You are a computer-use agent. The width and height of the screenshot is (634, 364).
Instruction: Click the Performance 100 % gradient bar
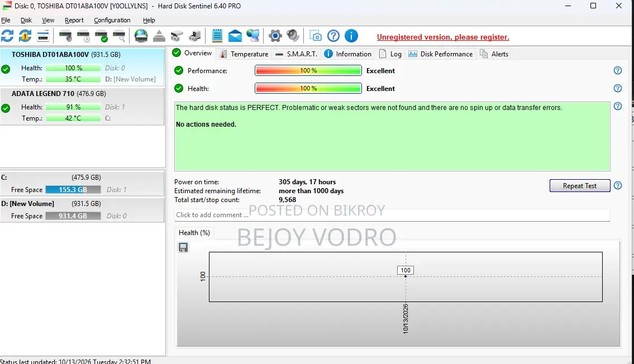click(308, 71)
